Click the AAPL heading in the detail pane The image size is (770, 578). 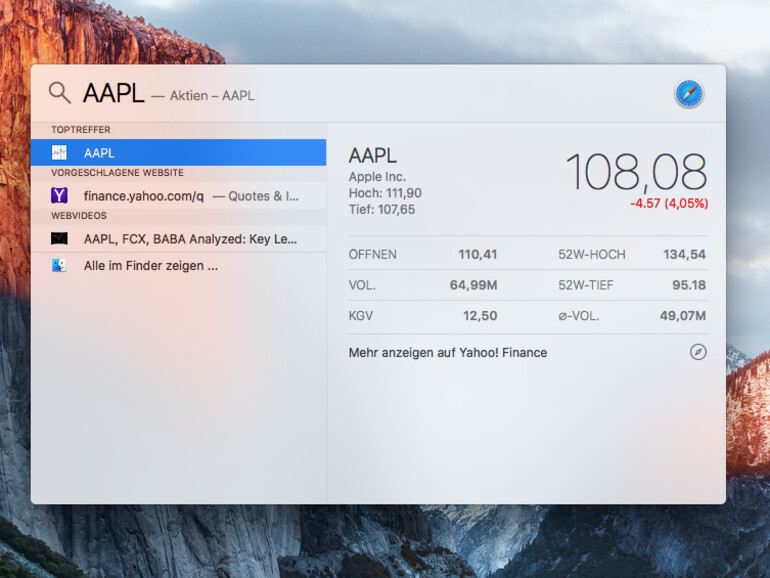click(372, 156)
